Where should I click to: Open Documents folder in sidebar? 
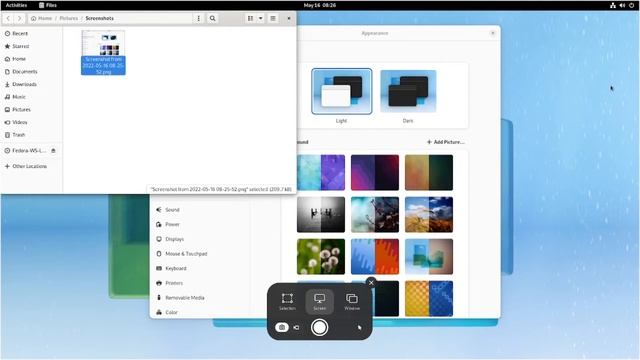click(x=31, y=71)
